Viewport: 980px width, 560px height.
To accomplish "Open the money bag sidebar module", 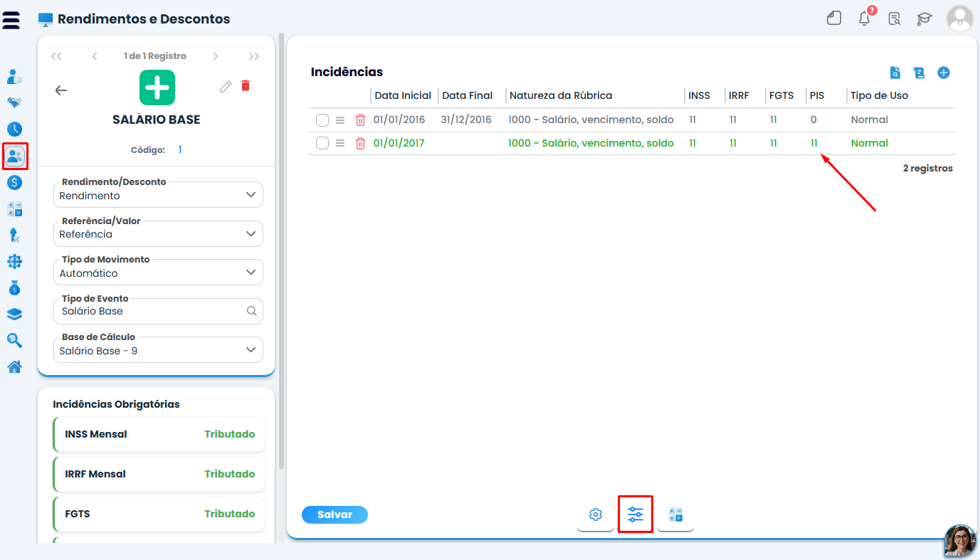I will point(14,287).
